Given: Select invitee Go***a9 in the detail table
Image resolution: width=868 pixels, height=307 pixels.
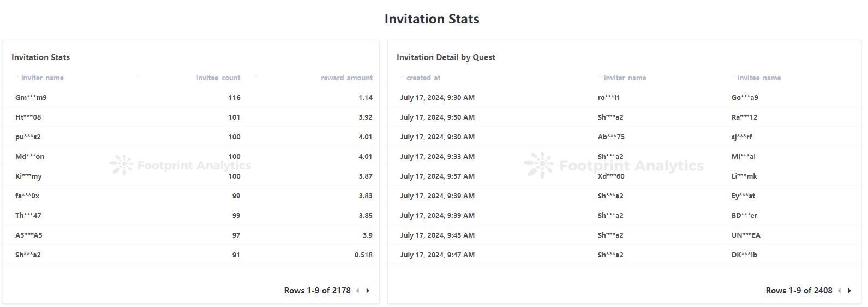Looking at the screenshot, I should [x=745, y=98].
